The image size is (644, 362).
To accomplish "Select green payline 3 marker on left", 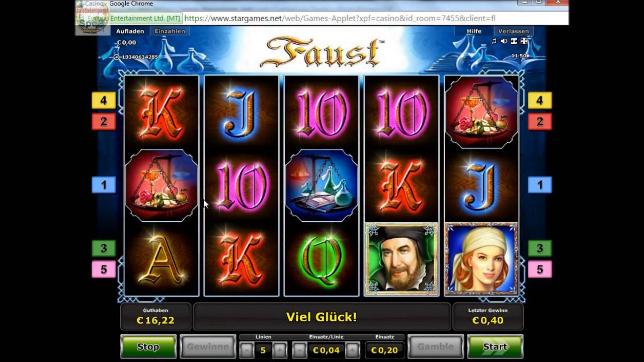I will (104, 248).
